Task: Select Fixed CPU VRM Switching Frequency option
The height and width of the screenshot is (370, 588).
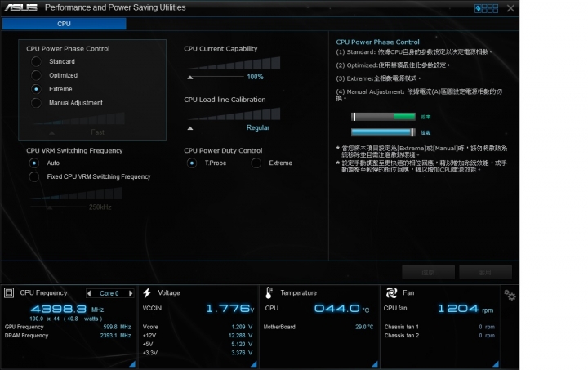Action: point(34,177)
